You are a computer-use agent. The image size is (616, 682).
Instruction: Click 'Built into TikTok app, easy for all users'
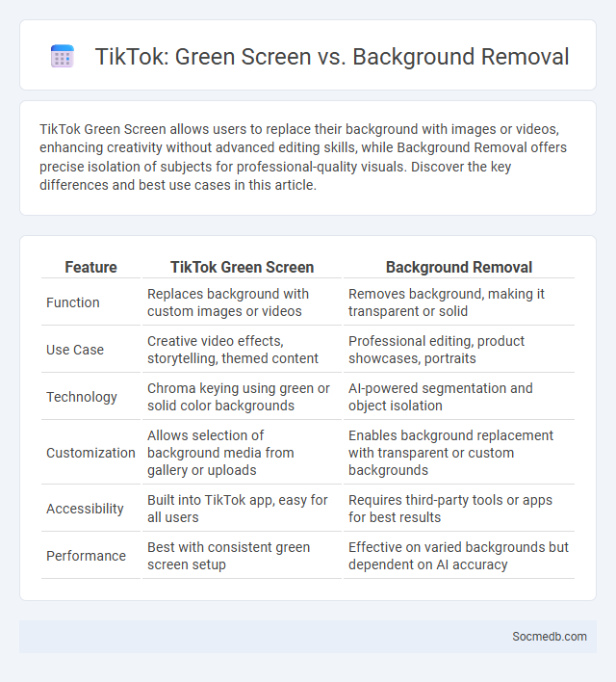pyautogui.click(x=238, y=509)
